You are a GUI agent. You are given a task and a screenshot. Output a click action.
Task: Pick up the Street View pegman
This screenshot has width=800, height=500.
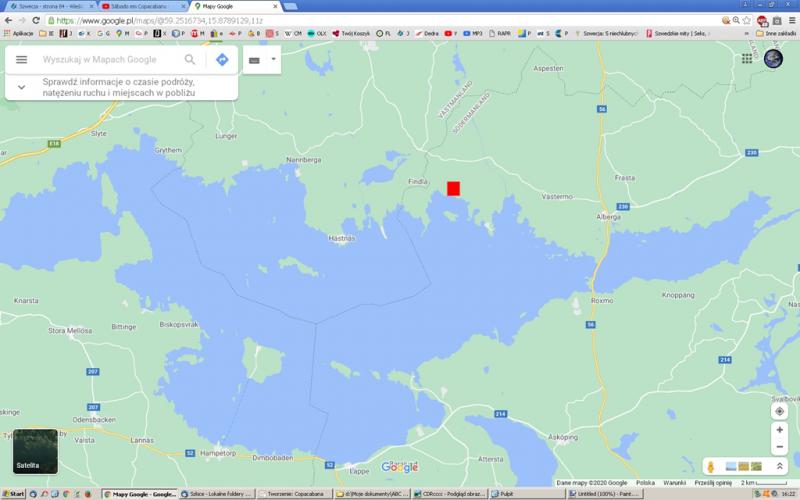[x=709, y=466]
